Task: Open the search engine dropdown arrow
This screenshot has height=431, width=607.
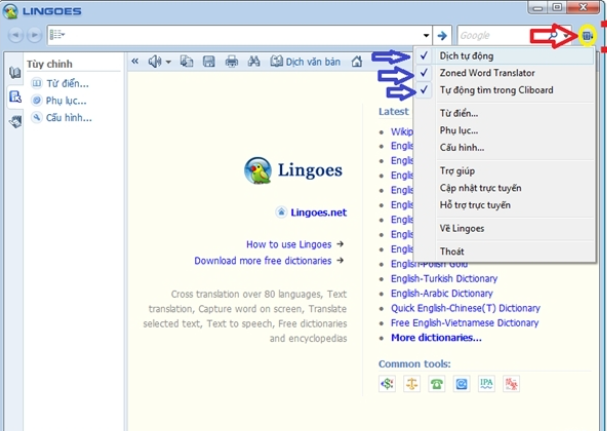Action: (x=566, y=36)
